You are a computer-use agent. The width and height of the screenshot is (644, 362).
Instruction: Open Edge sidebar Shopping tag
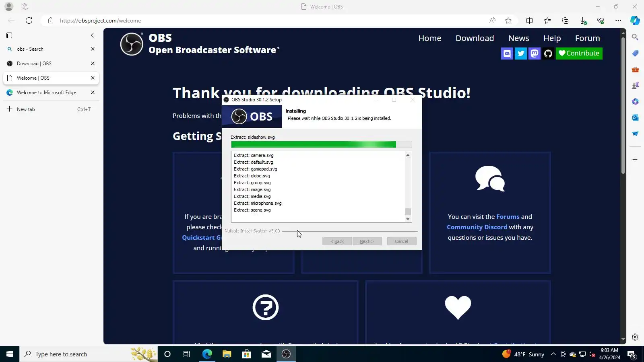click(x=635, y=53)
